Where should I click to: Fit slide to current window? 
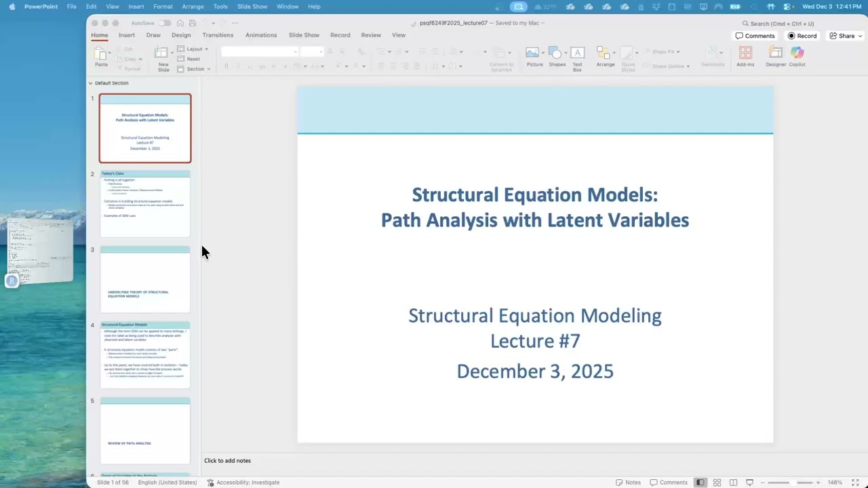point(854,483)
